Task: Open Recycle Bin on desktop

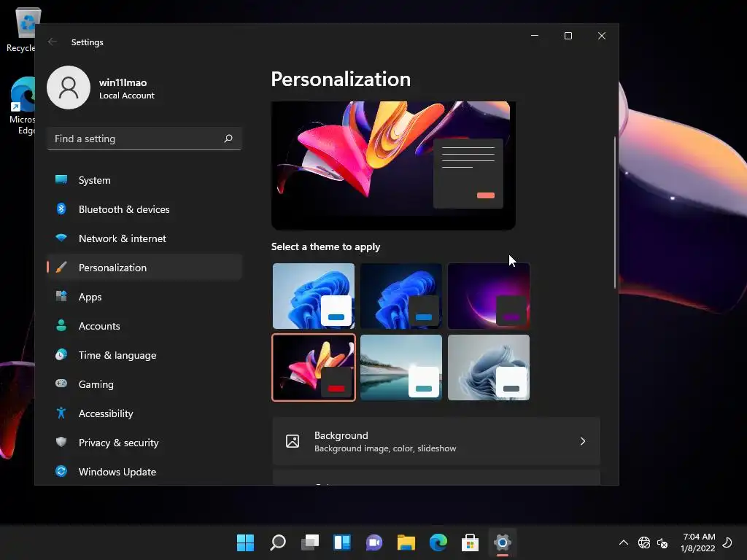Action: (x=20, y=29)
